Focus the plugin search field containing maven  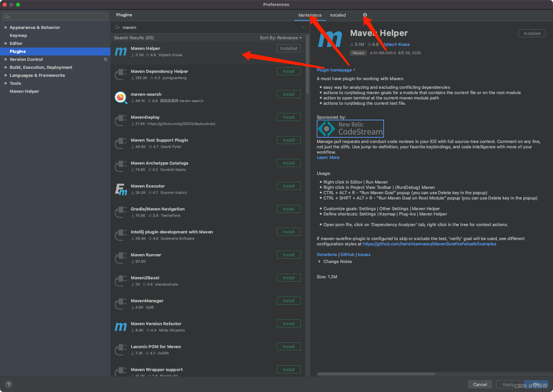[x=210, y=27]
